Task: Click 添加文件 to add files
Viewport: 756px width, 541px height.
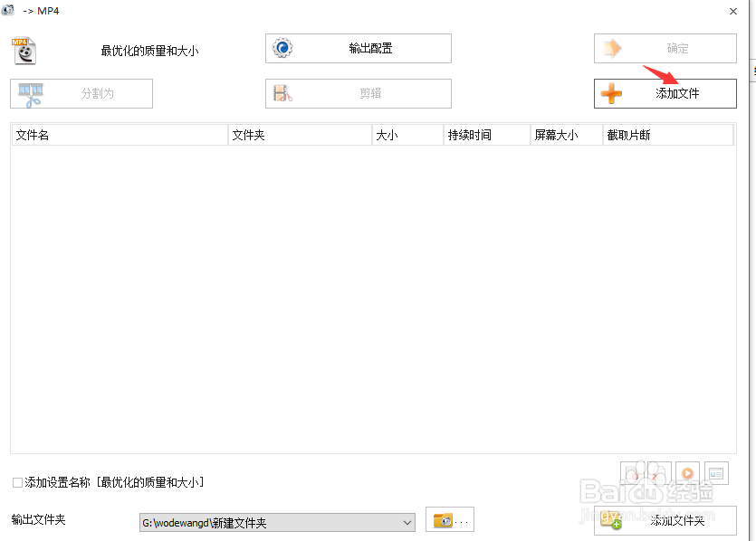Action: point(665,93)
